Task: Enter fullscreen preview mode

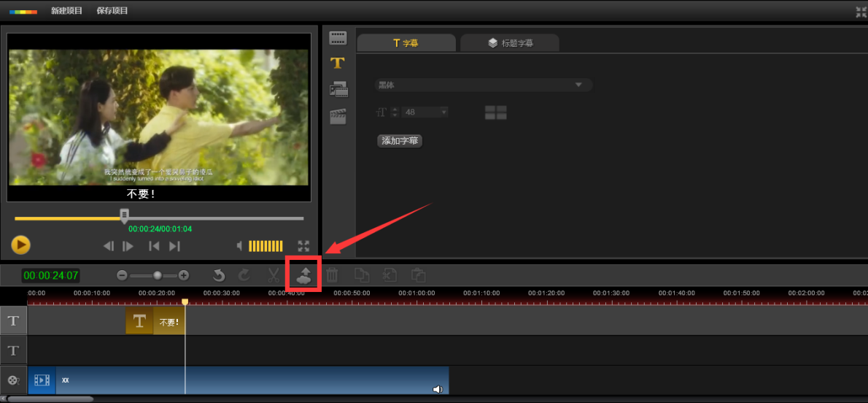Action: pos(303,246)
